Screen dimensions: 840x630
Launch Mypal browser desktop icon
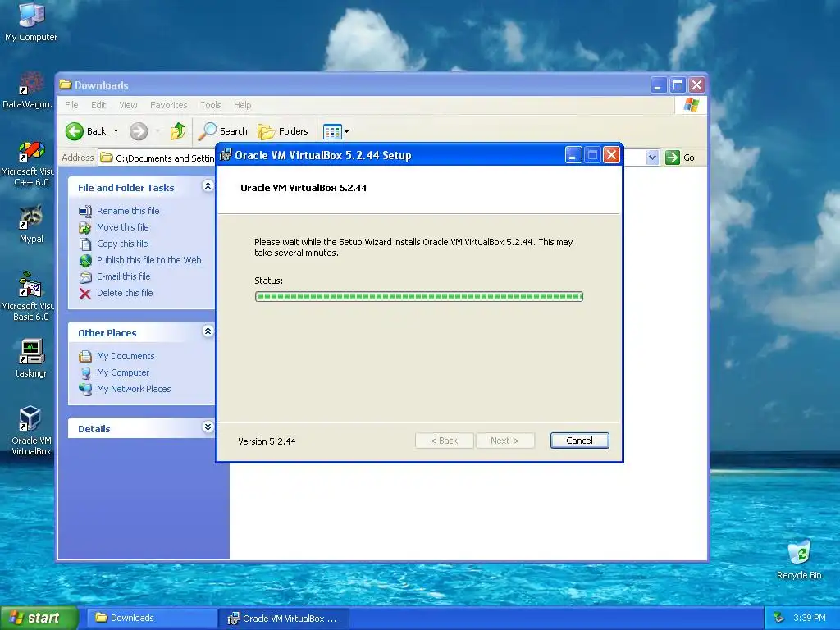tap(31, 224)
